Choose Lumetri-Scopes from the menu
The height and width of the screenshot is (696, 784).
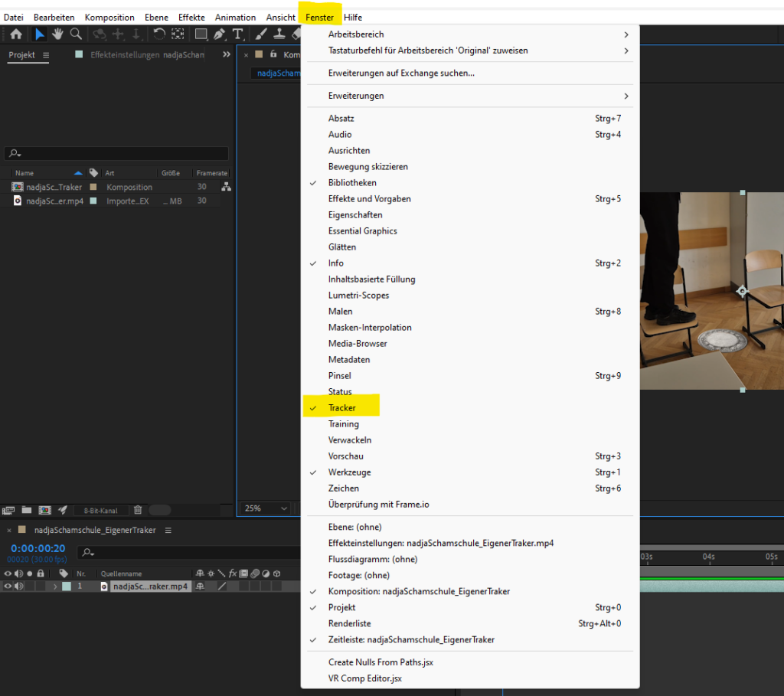358,296
